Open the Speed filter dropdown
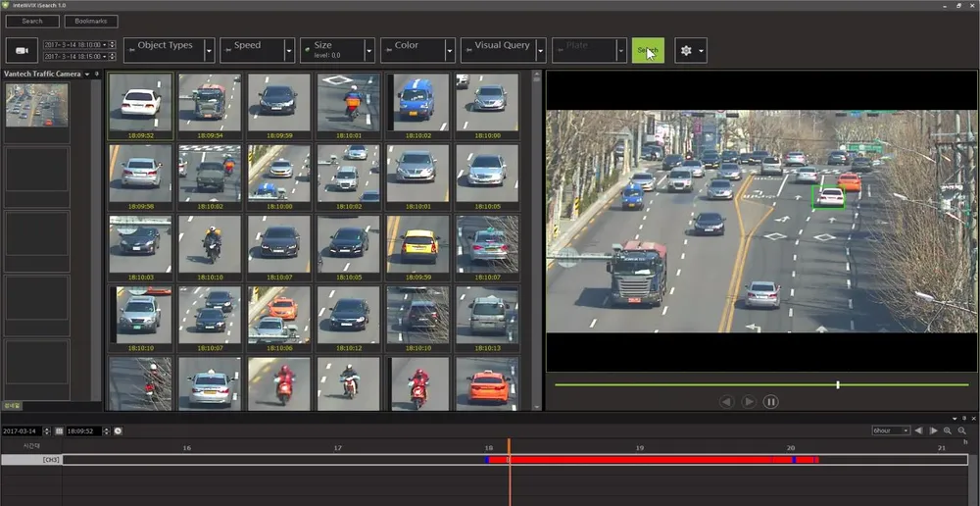Viewport: 980px width, 506px height. tap(289, 50)
